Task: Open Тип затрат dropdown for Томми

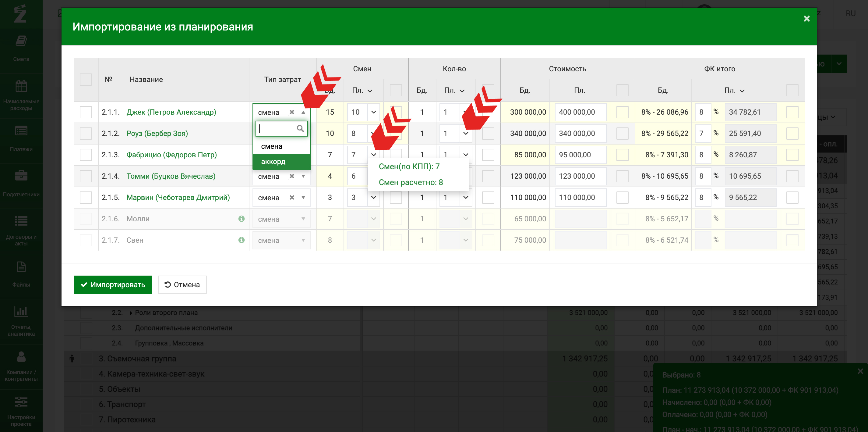Action: [x=303, y=177]
